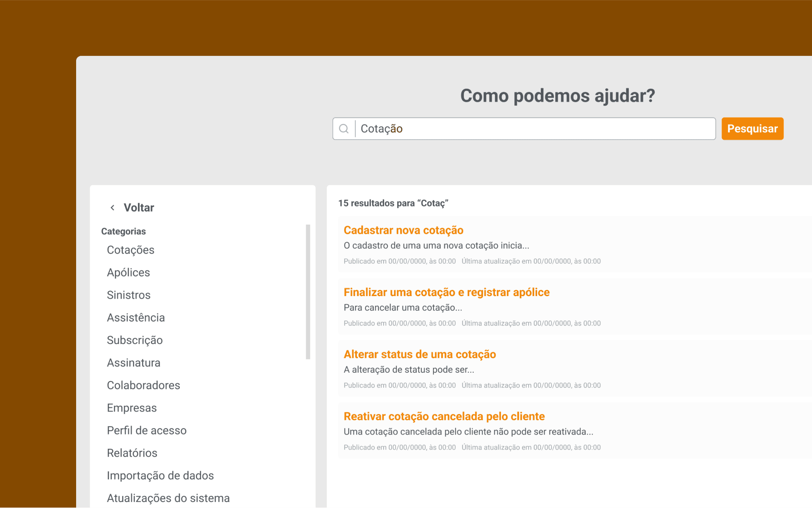
Task: Click snippet 'O cadastro de uma uma nova cotação inicia...'
Action: click(436, 246)
